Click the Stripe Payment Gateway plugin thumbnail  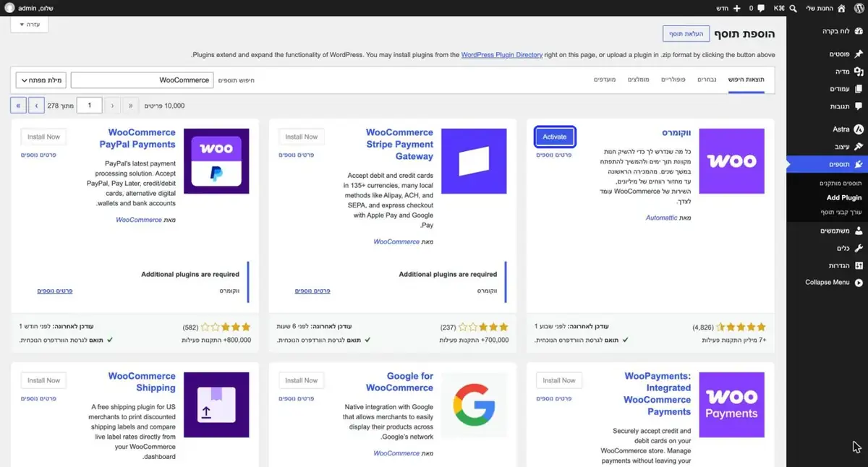pyautogui.click(x=474, y=161)
